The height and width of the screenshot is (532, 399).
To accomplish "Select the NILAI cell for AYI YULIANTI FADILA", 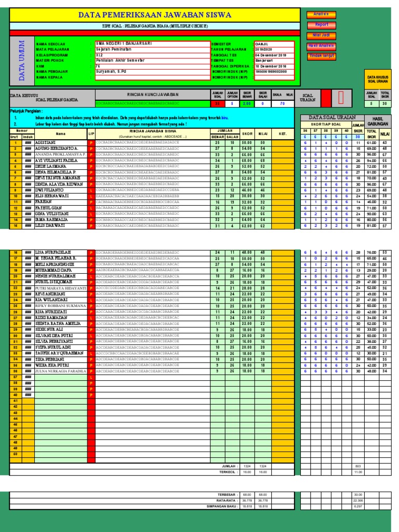I will 262,161.
